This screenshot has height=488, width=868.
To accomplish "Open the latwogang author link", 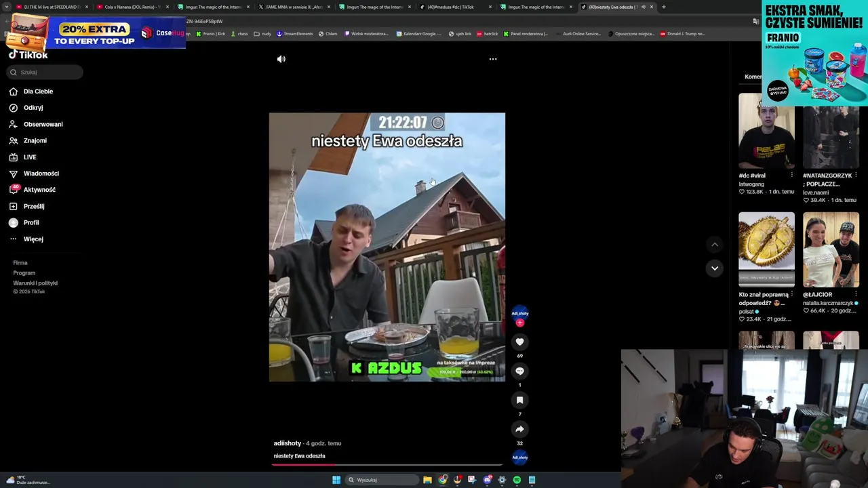I will click(x=751, y=184).
